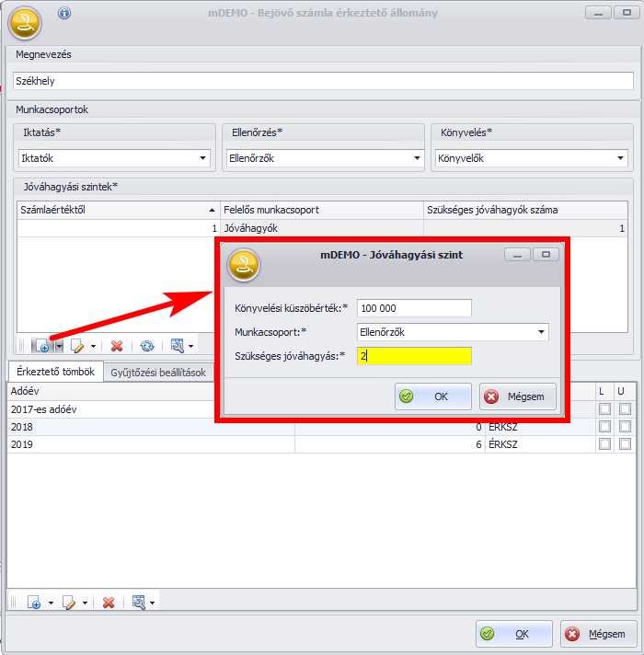Viewport: 644px width, 655px height.
Task: Sort by Felelős munkacsoport column header
Action: (322, 210)
